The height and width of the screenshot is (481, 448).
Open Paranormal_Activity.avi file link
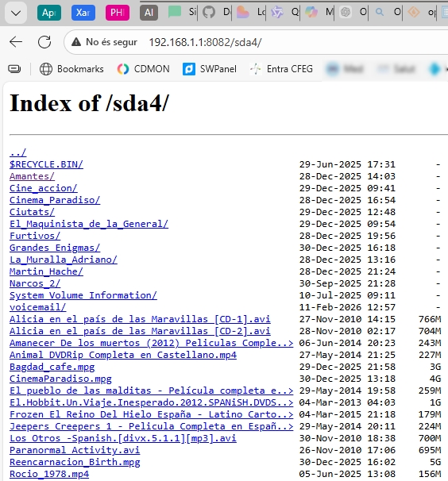pyautogui.click(x=75, y=450)
